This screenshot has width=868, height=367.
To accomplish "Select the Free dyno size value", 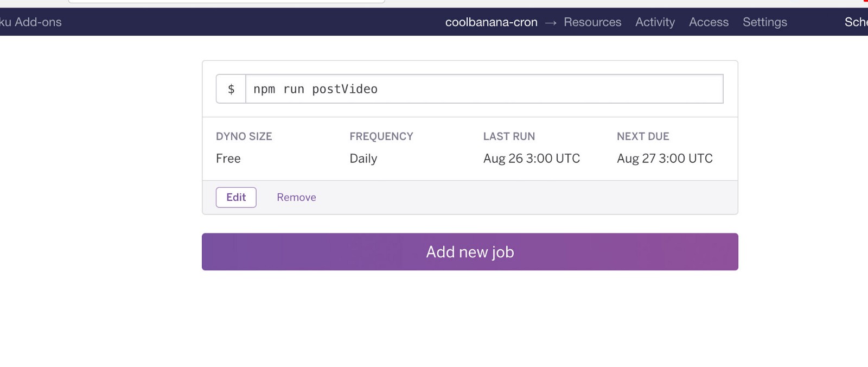I will pyautogui.click(x=228, y=159).
